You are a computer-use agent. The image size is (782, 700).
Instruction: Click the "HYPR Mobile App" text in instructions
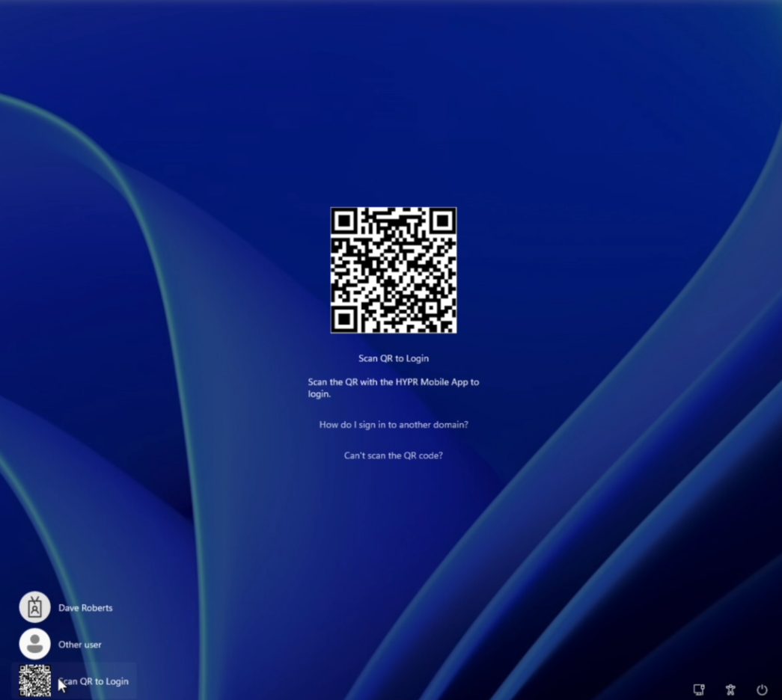426,382
